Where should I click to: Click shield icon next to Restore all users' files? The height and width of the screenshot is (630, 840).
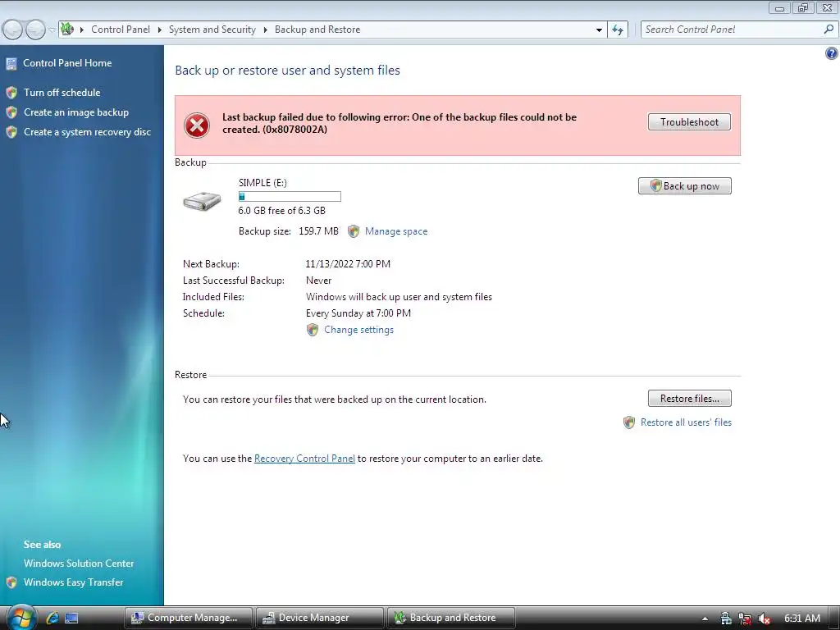[x=629, y=422]
